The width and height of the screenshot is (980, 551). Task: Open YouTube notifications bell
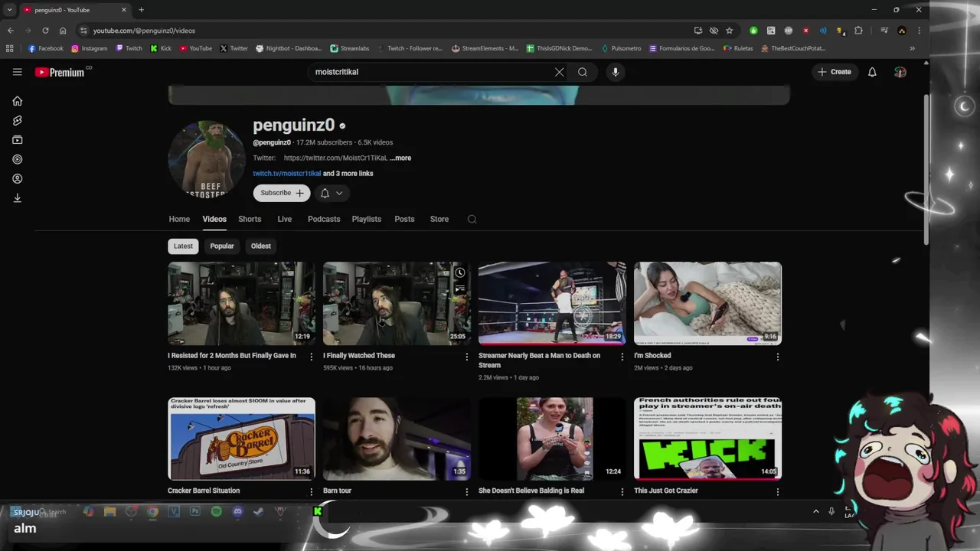[872, 72]
